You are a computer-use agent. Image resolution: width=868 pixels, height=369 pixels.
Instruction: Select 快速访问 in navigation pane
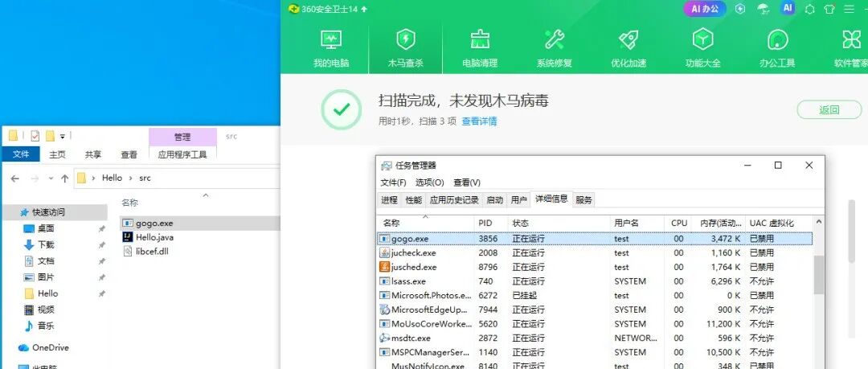(x=55, y=212)
